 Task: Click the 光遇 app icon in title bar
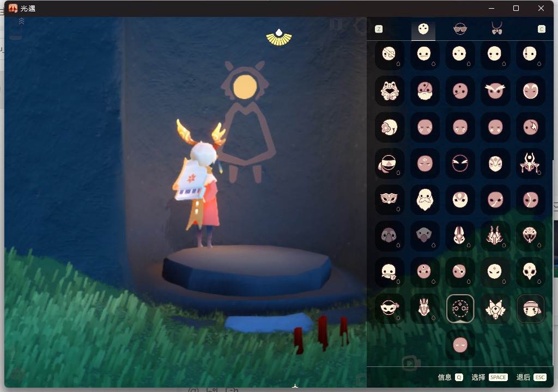[13, 8]
